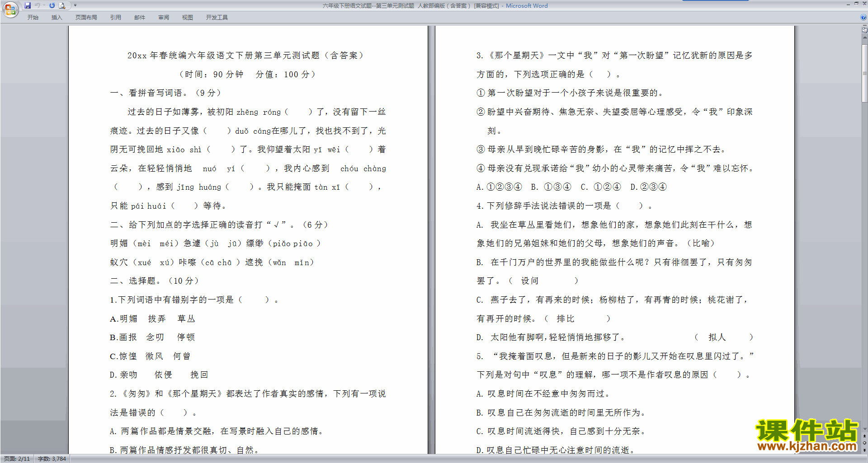Click the heading 二、给下列加点的字选择正确的读音
Screen dimensions: 868x463
click(220, 225)
